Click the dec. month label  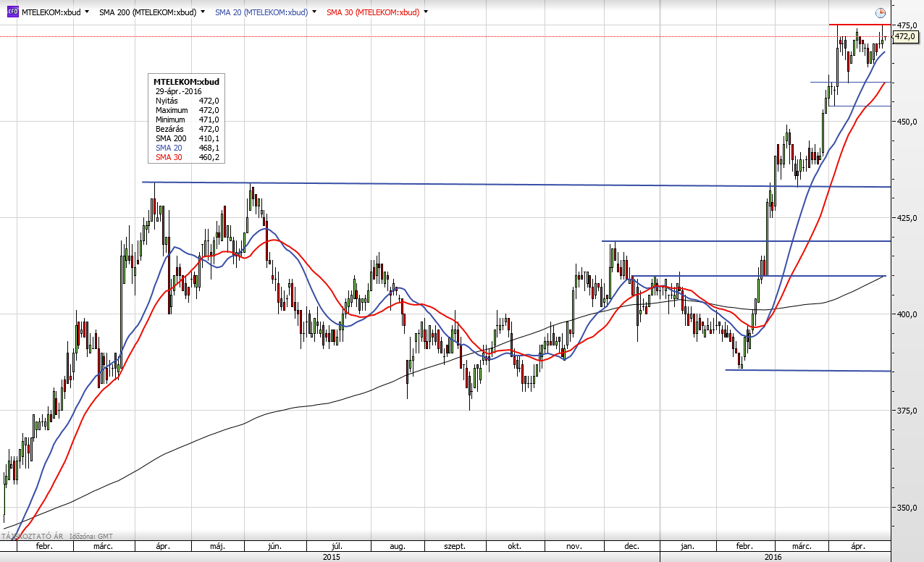click(x=631, y=547)
